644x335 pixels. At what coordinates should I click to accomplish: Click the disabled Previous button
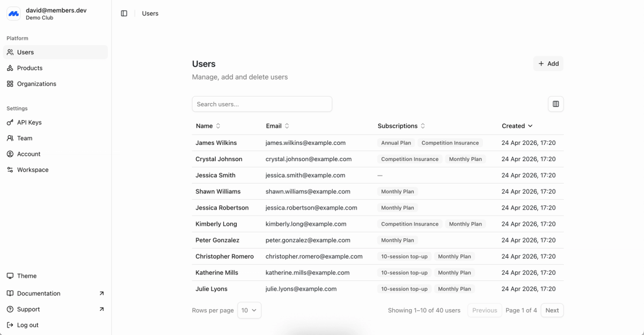pos(485,310)
